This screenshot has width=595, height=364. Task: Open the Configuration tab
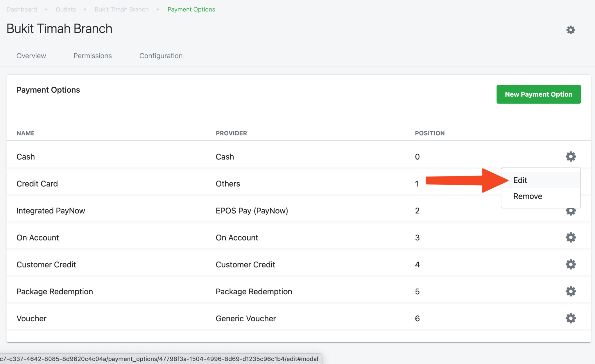point(161,56)
